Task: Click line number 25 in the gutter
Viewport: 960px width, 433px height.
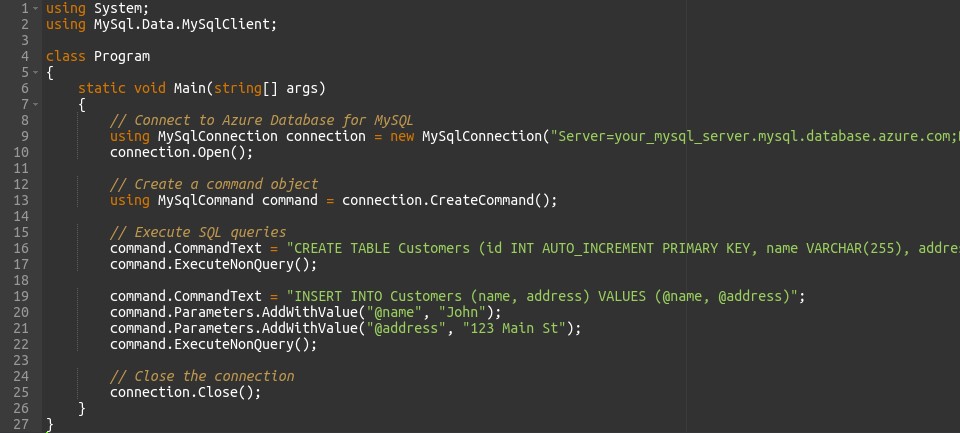Action: [x=22, y=392]
